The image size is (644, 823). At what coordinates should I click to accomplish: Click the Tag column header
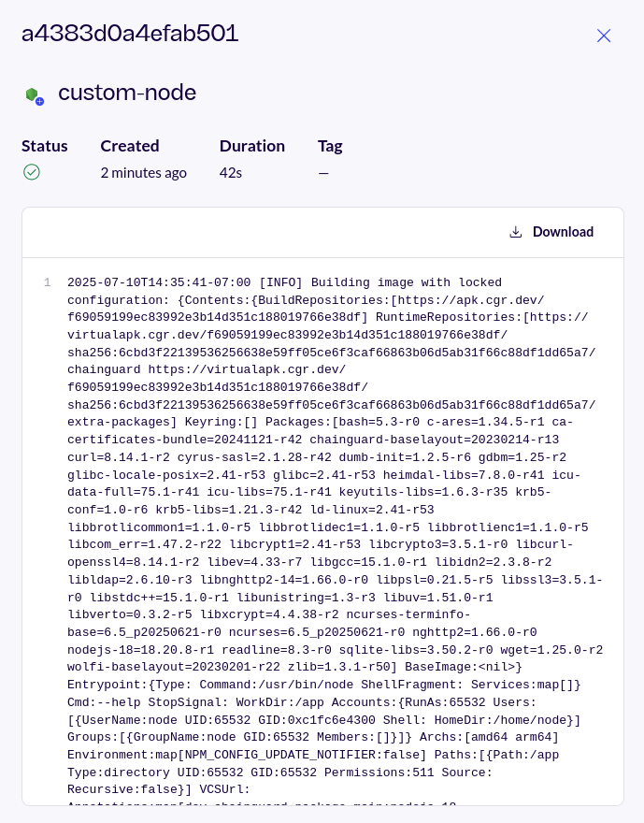point(330,146)
